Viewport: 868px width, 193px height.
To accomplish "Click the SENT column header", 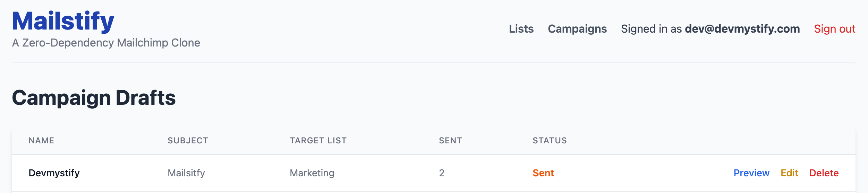I will click(450, 141).
